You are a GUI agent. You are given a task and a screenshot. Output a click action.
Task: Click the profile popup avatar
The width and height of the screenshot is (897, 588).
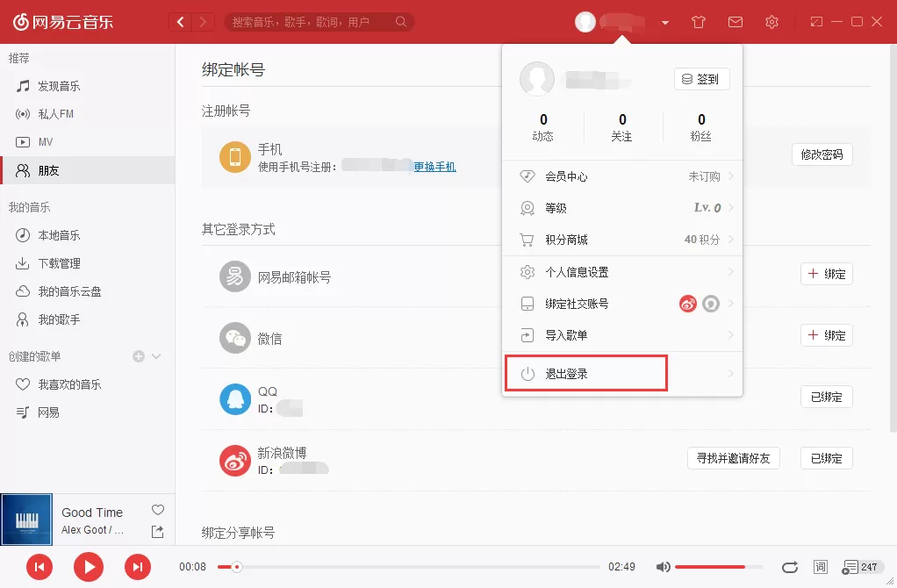point(536,78)
